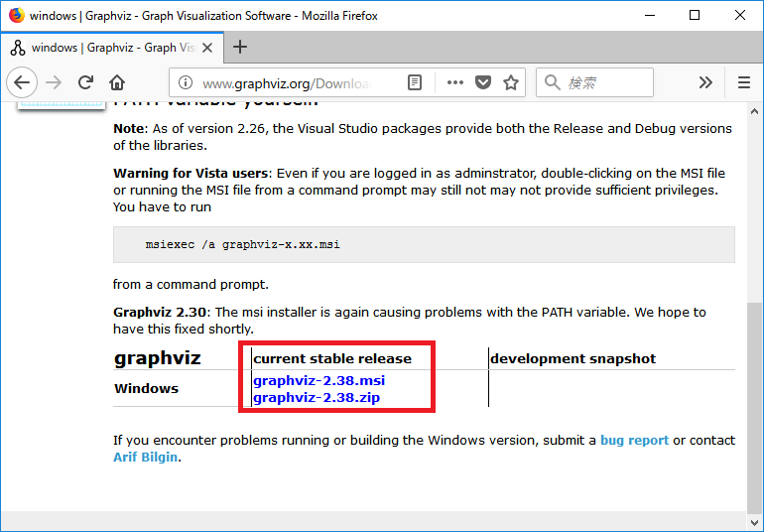Screen dimensions: 764x532
Task: Open the Firefox home page
Action: pyautogui.click(x=117, y=83)
